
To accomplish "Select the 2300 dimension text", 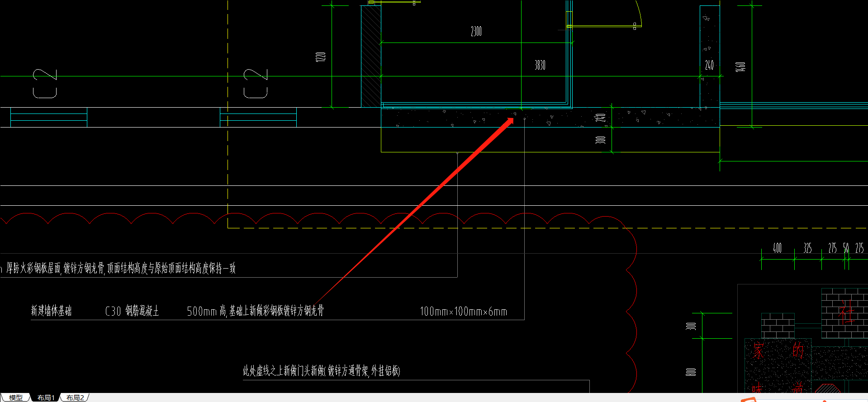I will (476, 31).
